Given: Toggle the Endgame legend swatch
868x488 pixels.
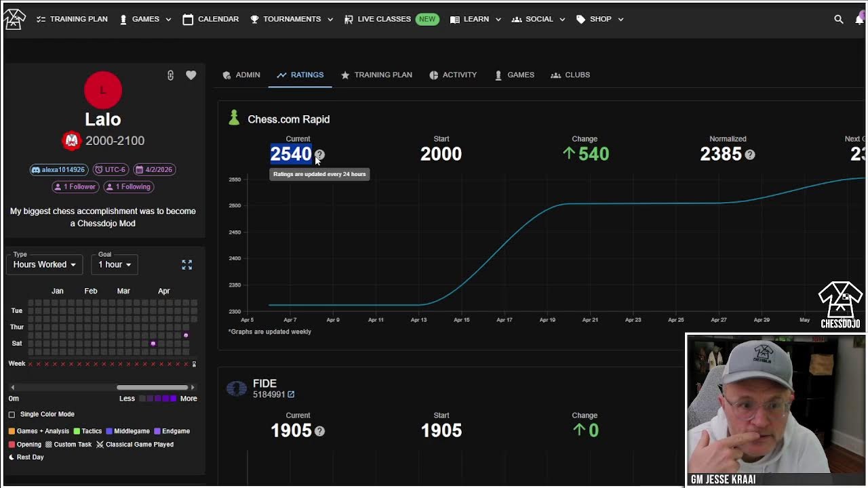Looking at the screenshot, I should 157,431.
